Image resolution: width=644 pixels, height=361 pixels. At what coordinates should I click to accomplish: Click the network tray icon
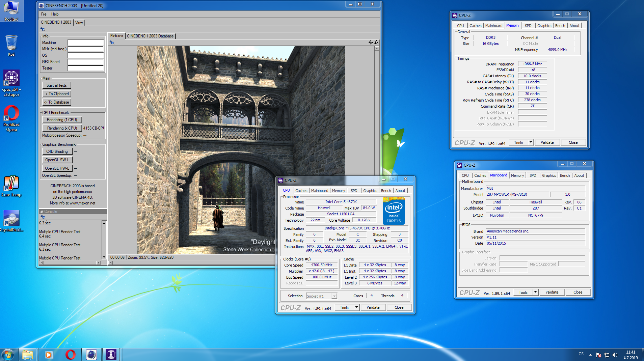pyautogui.click(x=607, y=355)
